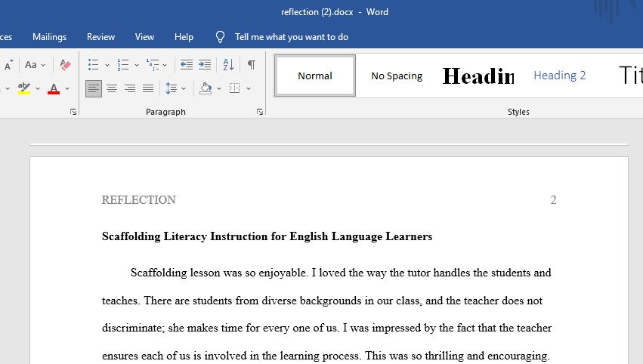Click the page number 2 in header
643x364 pixels.
[x=553, y=200]
